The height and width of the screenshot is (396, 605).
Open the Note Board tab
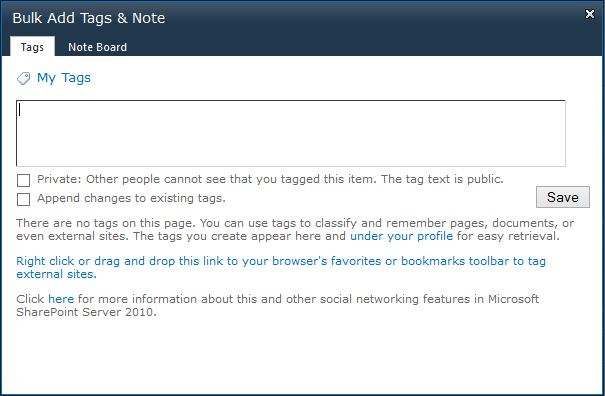click(x=97, y=47)
